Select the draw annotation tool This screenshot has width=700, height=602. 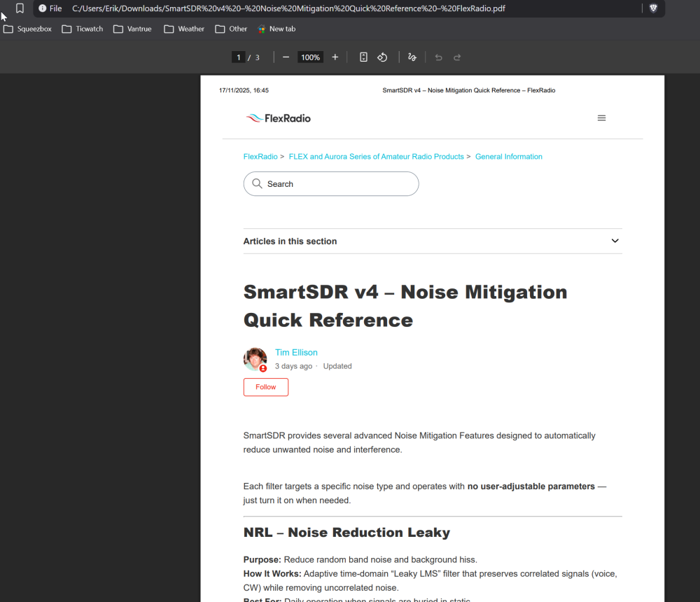click(x=412, y=57)
